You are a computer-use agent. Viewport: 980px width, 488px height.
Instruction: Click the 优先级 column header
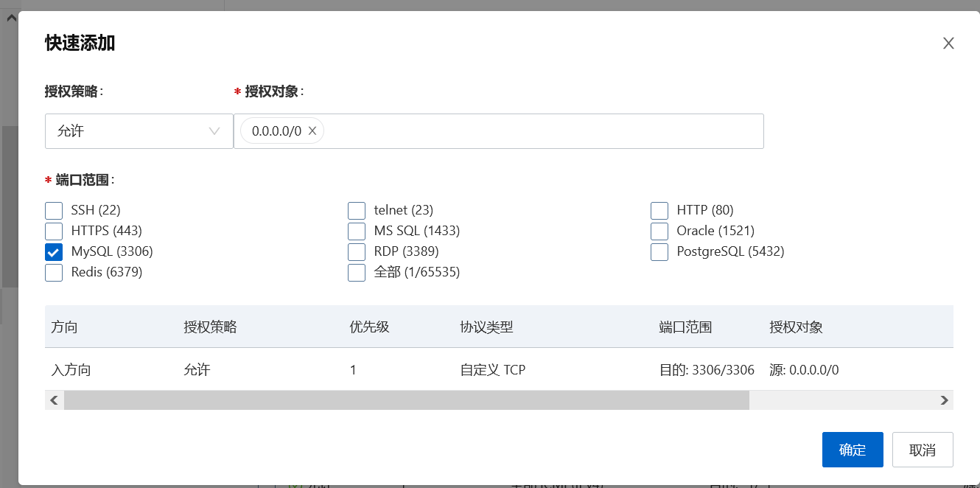370,327
